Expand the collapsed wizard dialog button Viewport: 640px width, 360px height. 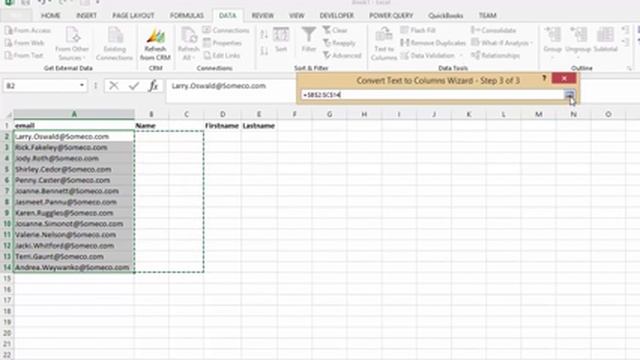click(x=569, y=95)
